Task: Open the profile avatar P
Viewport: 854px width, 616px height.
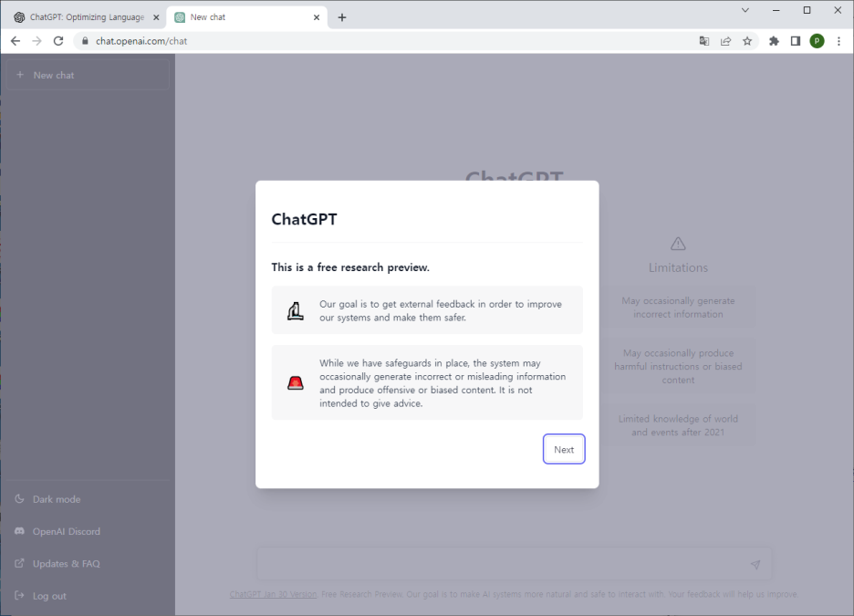Action: point(817,41)
